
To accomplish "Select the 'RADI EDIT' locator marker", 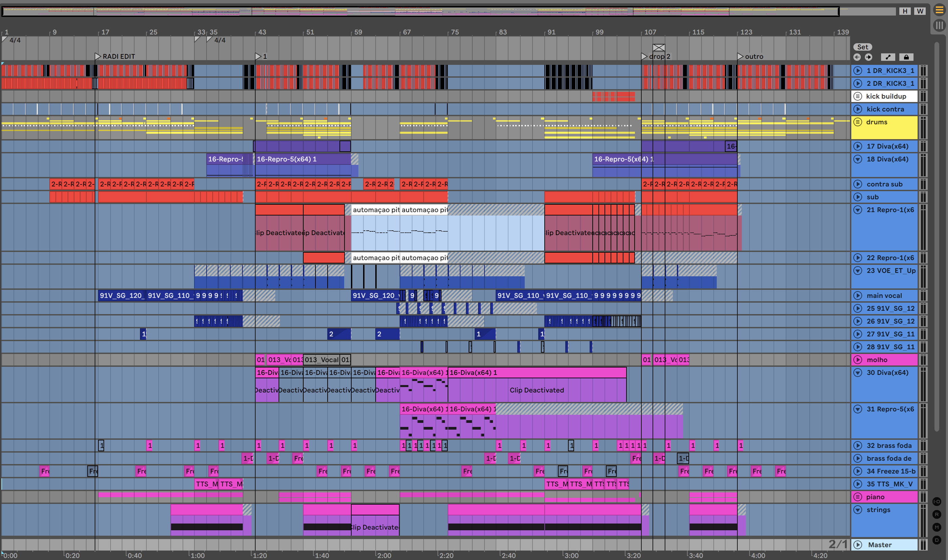I will coord(98,56).
